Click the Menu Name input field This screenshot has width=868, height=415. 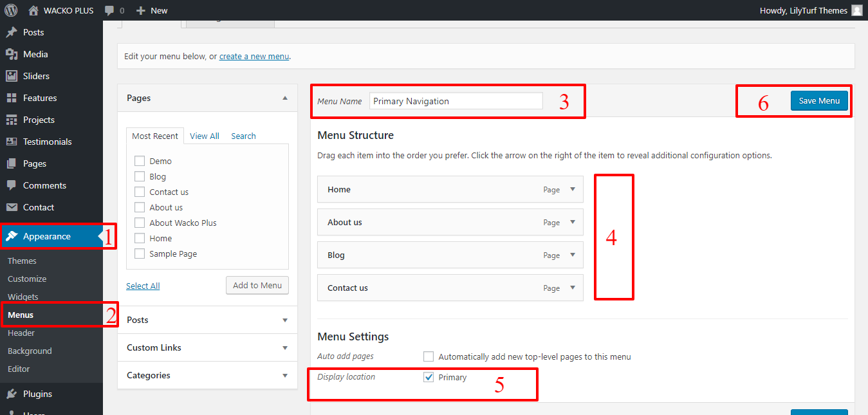click(x=456, y=101)
